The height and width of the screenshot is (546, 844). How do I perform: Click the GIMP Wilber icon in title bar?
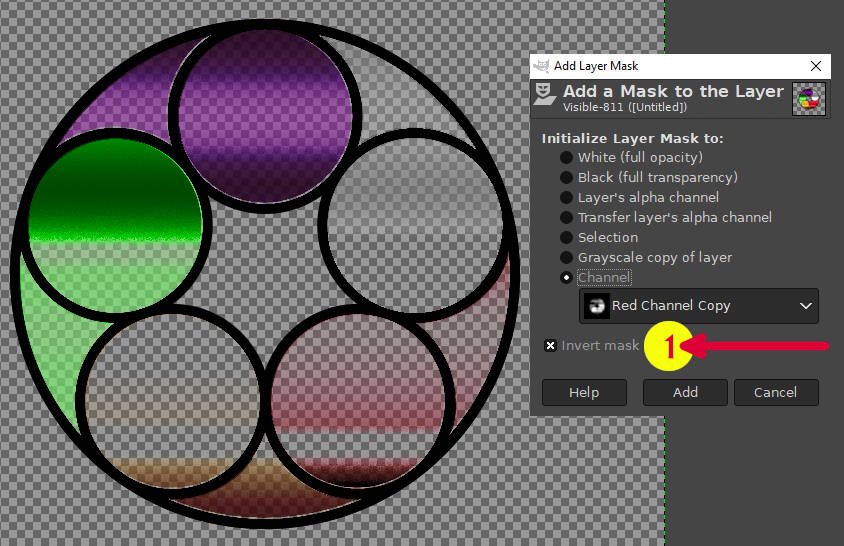[541, 66]
